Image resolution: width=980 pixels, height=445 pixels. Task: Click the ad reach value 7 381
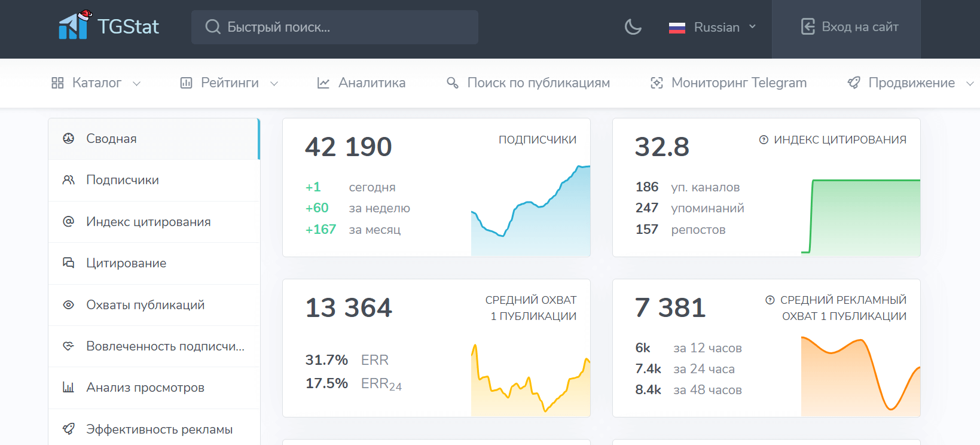click(x=670, y=308)
